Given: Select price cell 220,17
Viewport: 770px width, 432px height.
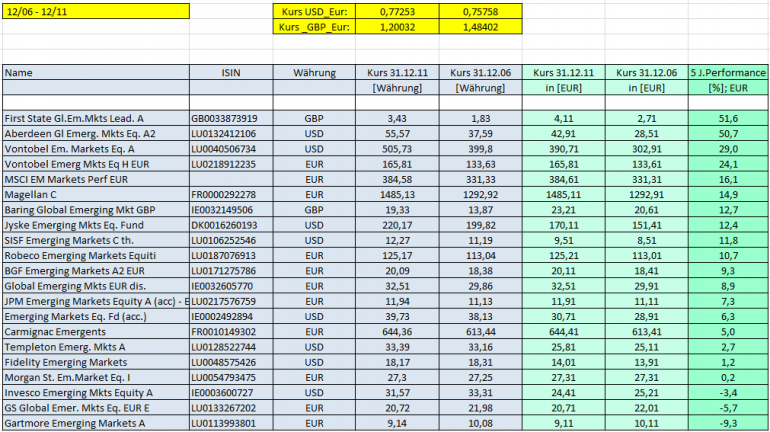Looking at the screenshot, I should click(397, 225).
